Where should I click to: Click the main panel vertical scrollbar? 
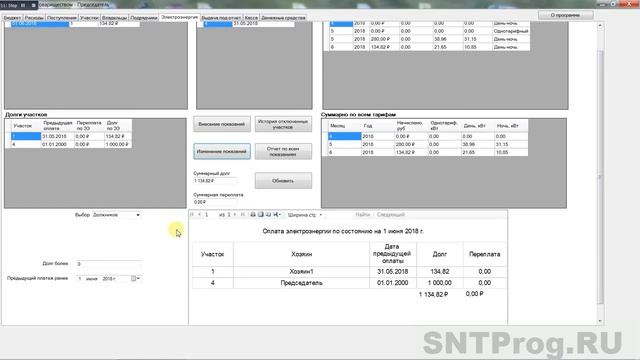tap(600, 176)
